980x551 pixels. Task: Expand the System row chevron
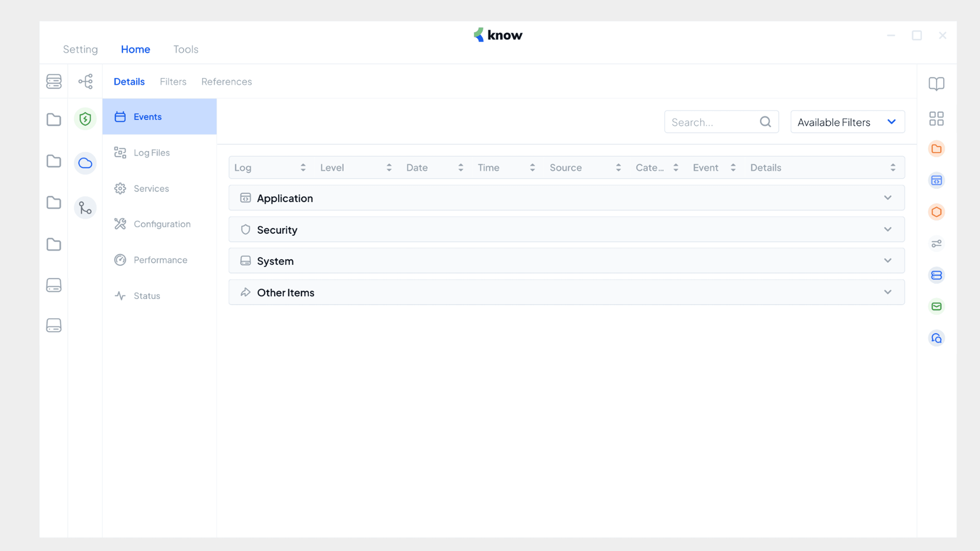[x=888, y=260]
